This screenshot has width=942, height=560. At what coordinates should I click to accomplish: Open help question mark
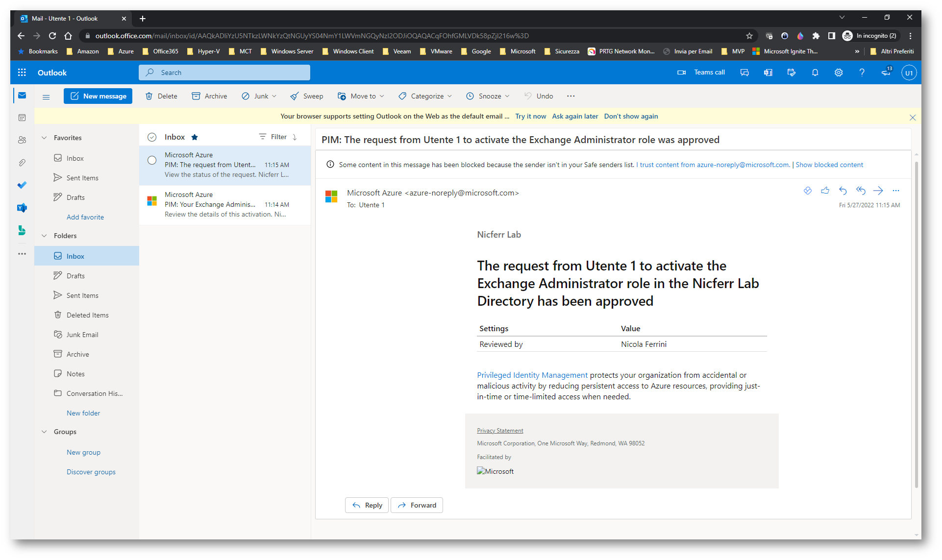pyautogui.click(x=862, y=73)
